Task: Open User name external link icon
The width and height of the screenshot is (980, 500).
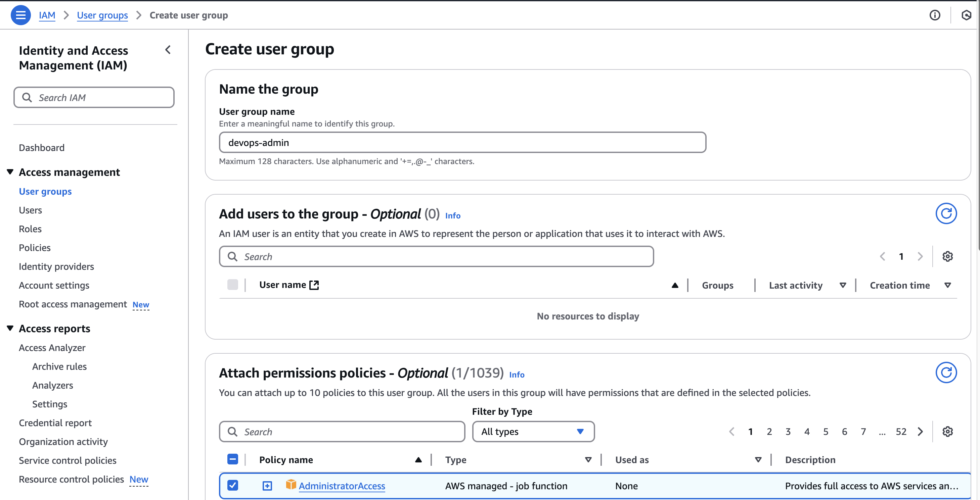Action: 314,285
